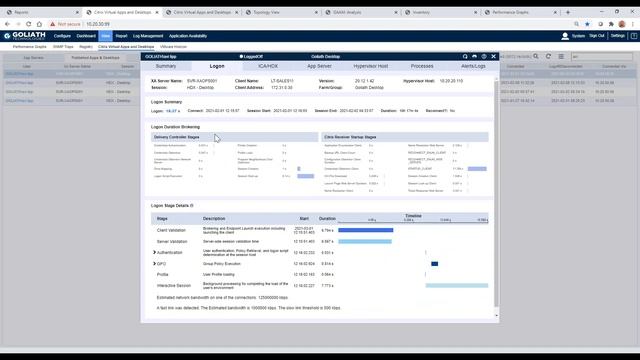The height and width of the screenshot is (360, 640).
Task: Close the Topology View browser tab
Action: [x=316, y=12]
